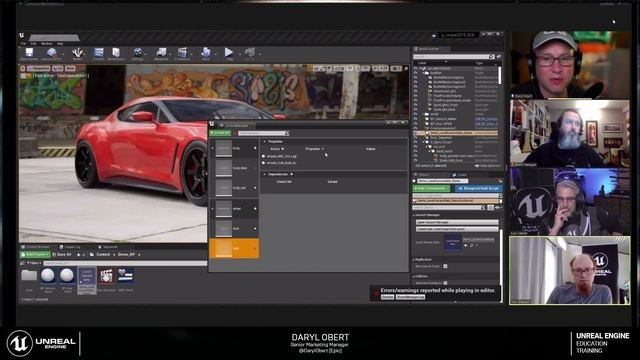Open Source Control toolbar icon
The height and width of the screenshot is (360, 640).
51,53
